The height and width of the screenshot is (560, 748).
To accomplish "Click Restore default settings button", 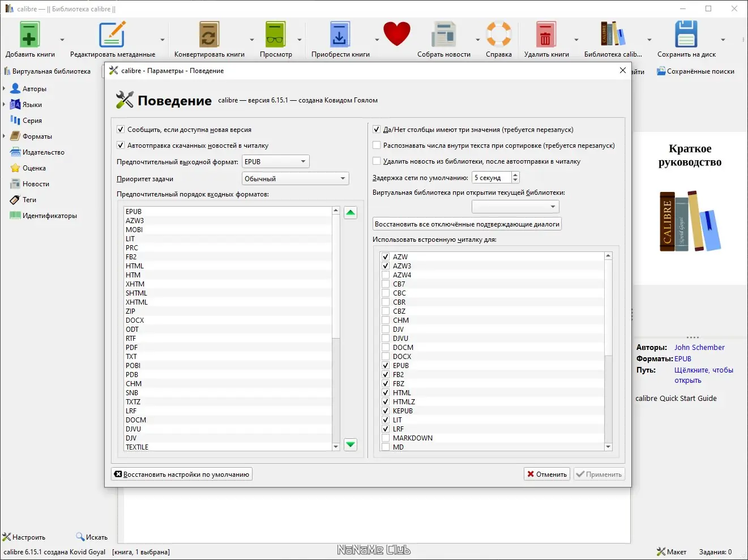I will 182,474.
